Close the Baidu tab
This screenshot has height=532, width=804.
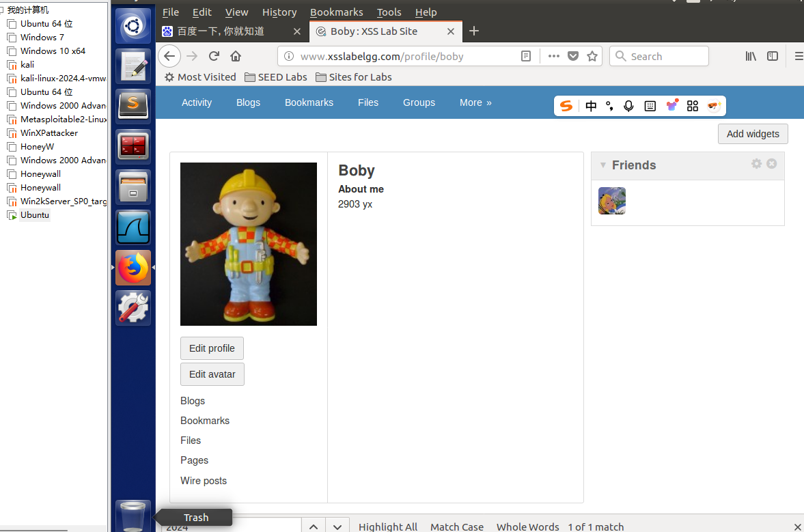pos(297,31)
